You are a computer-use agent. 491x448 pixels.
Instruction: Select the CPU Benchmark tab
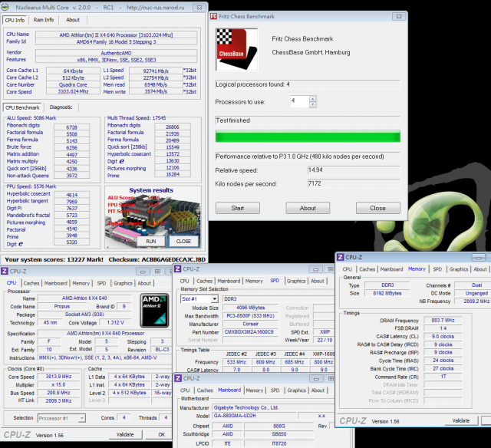(22, 107)
